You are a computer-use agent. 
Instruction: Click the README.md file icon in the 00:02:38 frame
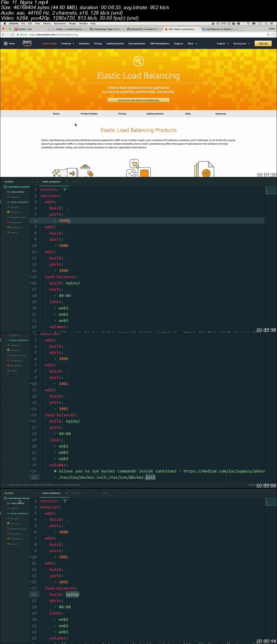[8, 227]
